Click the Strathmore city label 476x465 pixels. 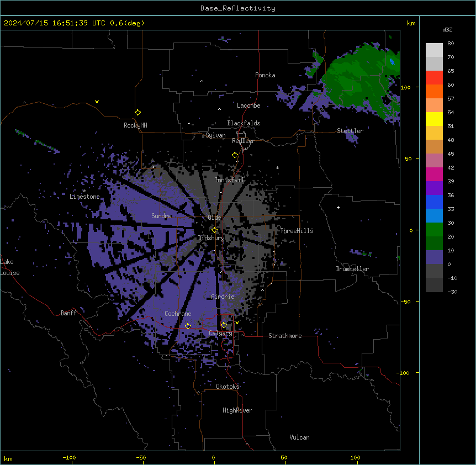point(285,336)
